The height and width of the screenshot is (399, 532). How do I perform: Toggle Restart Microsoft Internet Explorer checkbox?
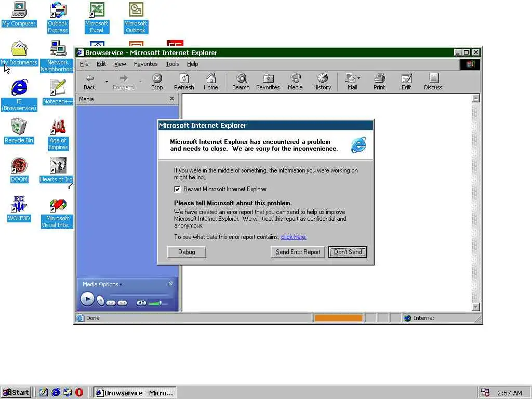click(x=177, y=189)
